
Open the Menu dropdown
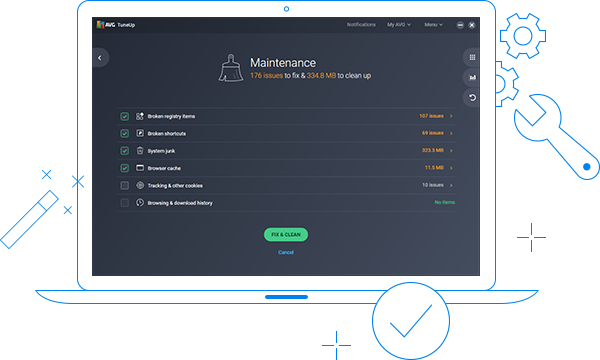coord(433,24)
